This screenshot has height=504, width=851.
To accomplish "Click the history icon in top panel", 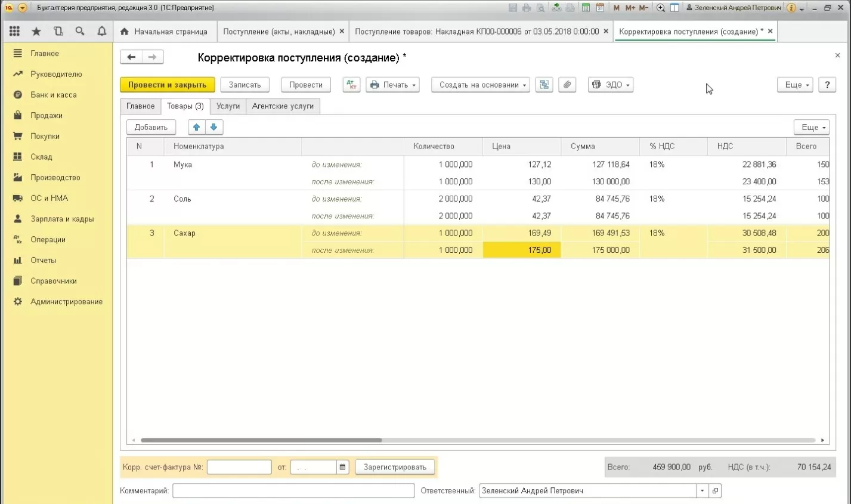I will [x=58, y=31].
